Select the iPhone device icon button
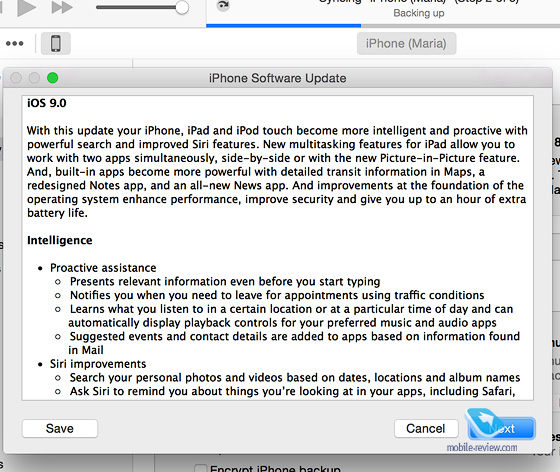 [x=56, y=44]
